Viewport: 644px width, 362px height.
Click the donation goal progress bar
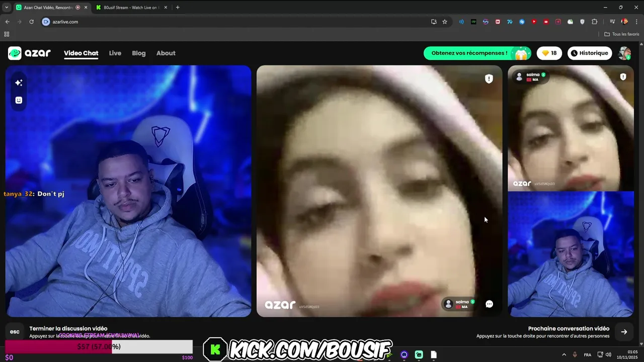coord(99,346)
